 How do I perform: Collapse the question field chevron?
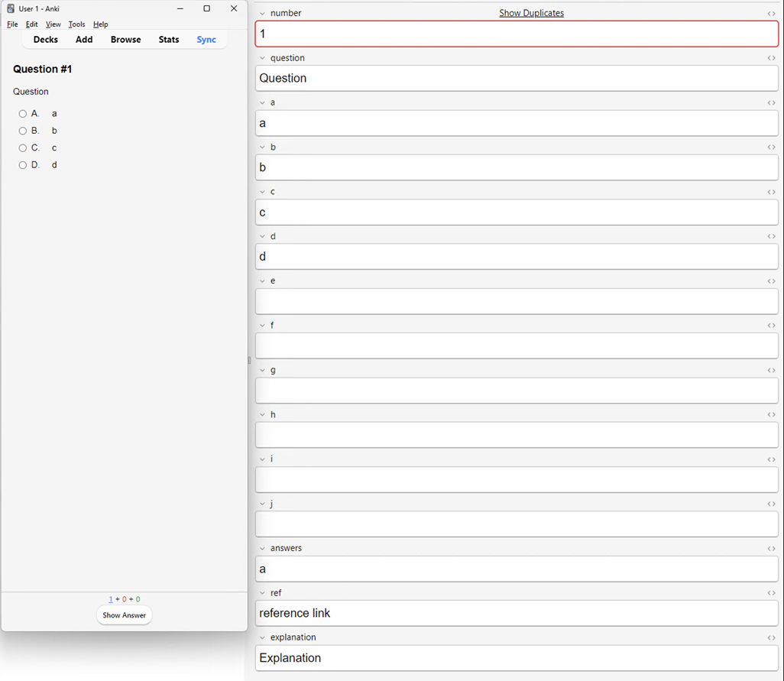coord(262,58)
